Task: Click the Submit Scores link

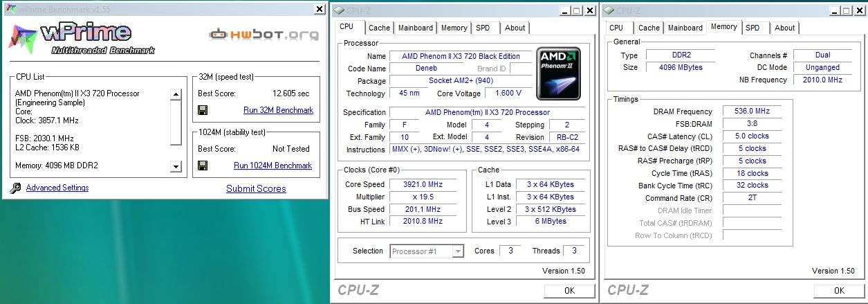Action: 256,188
